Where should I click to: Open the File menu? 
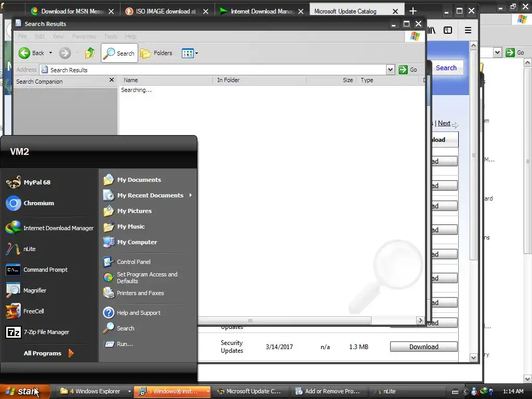22,36
